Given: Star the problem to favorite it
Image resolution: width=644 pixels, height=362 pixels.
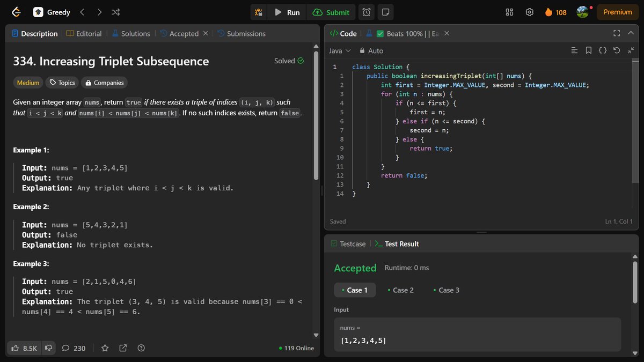Looking at the screenshot, I should (105, 348).
